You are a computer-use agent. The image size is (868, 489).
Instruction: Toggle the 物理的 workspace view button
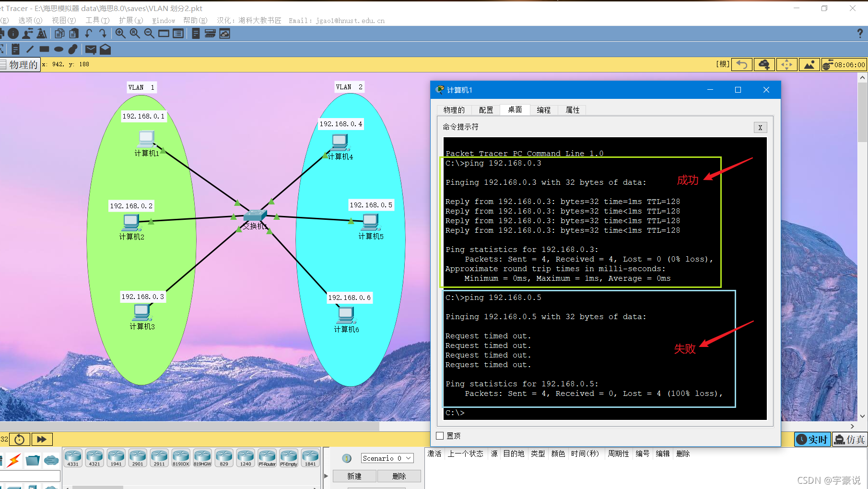click(x=20, y=65)
